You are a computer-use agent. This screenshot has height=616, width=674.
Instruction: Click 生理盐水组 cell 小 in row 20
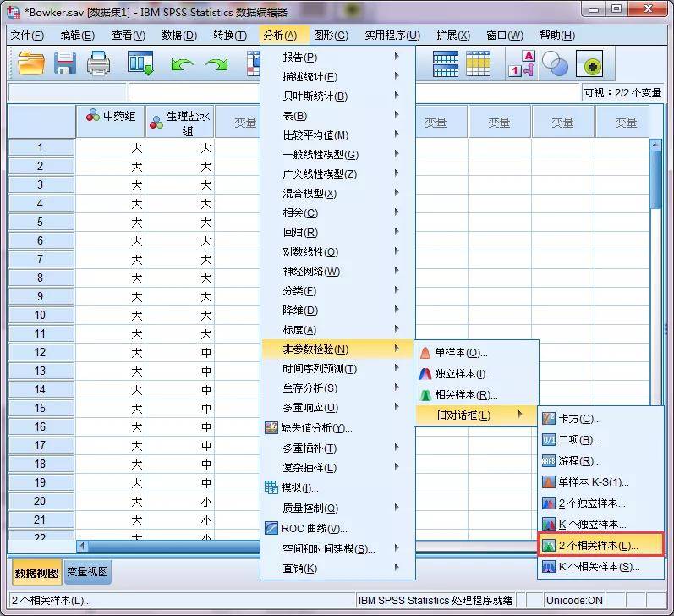click(x=180, y=502)
